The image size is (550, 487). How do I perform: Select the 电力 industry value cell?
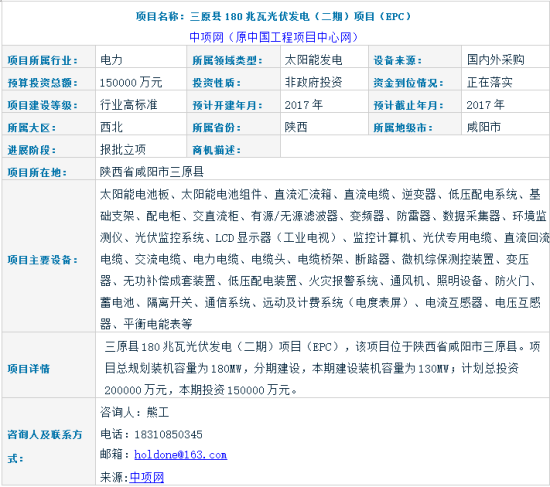[111, 60]
